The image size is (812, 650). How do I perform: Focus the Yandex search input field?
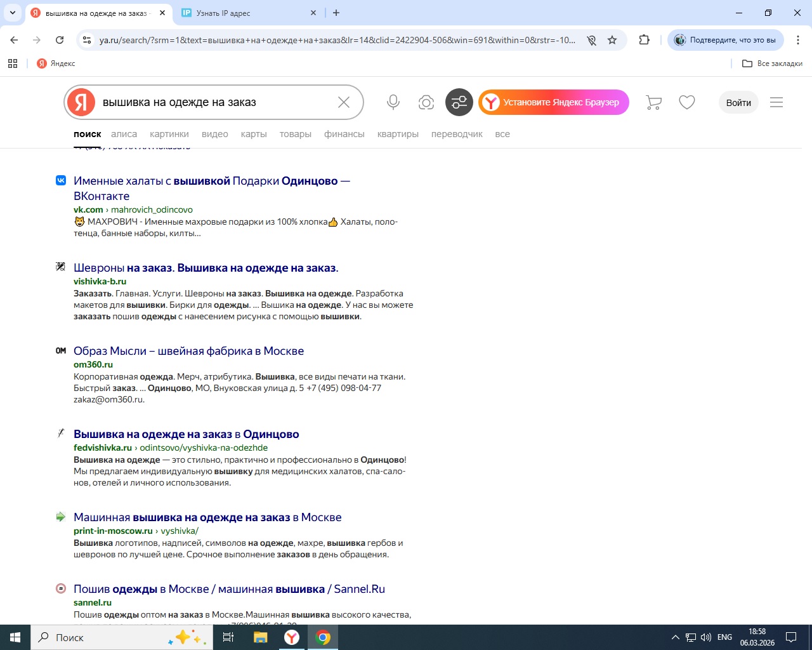[x=216, y=102]
